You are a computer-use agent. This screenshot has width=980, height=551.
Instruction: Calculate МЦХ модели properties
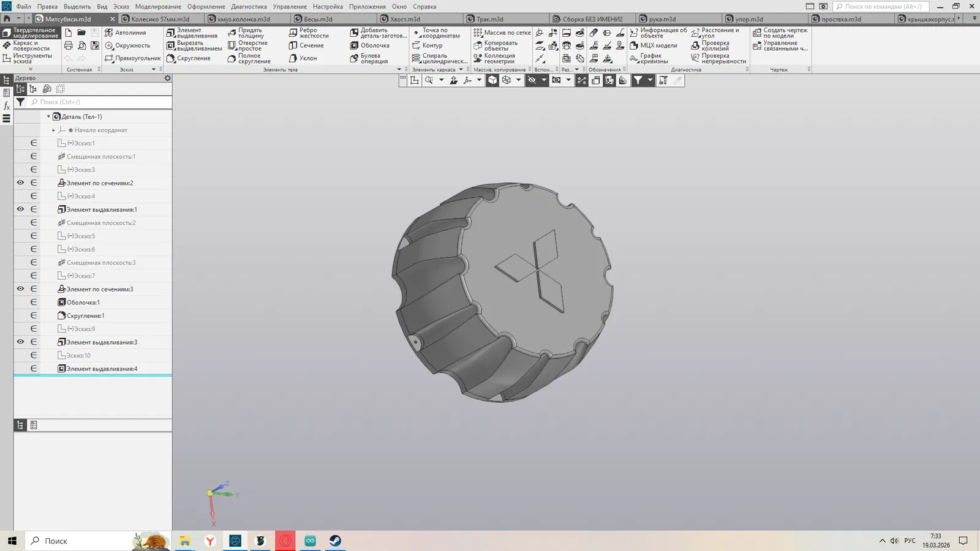[x=654, y=45]
